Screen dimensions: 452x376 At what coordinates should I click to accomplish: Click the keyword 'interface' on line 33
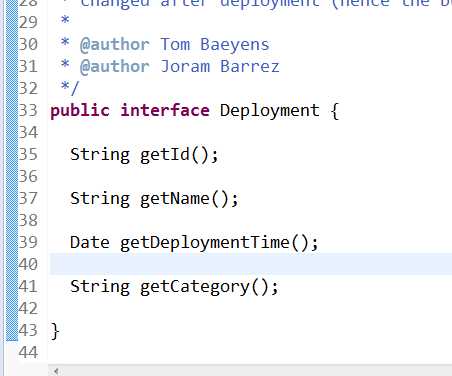pyautogui.click(x=165, y=110)
